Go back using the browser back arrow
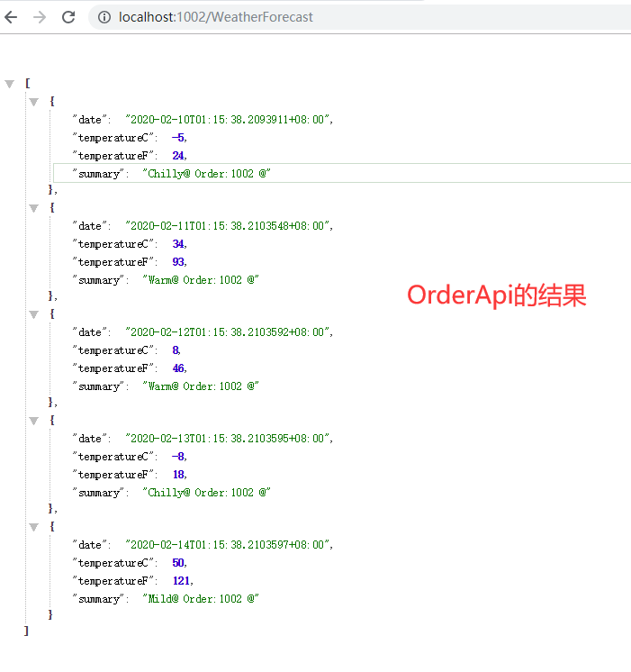Screen dimensions: 631x672 (11, 17)
